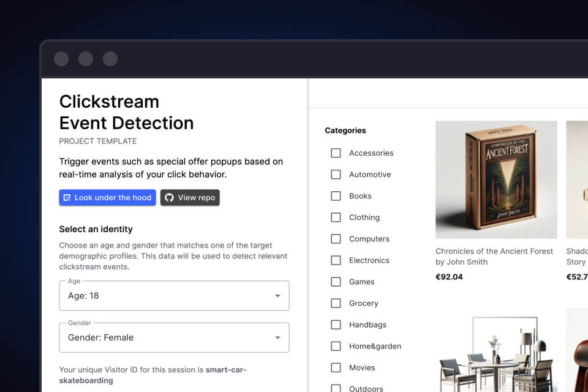Click the GitHub icon on View repo button
The image size is (588, 392).
click(169, 197)
